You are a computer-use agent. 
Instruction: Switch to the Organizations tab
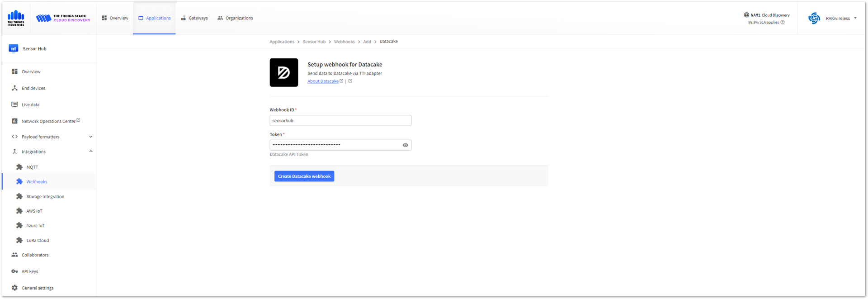click(235, 18)
